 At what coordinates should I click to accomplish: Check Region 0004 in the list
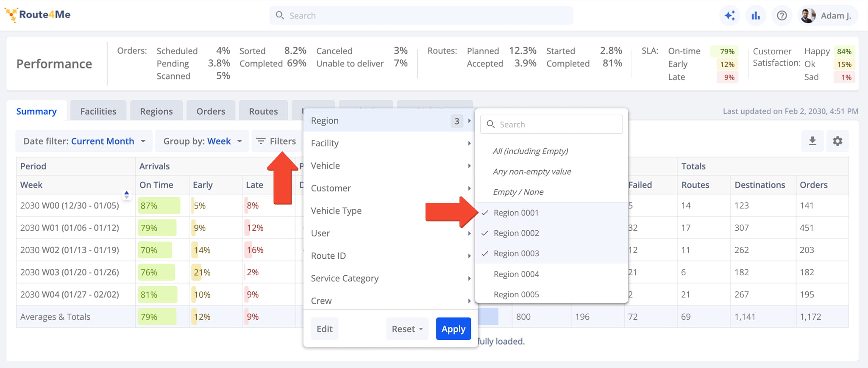[551, 274]
